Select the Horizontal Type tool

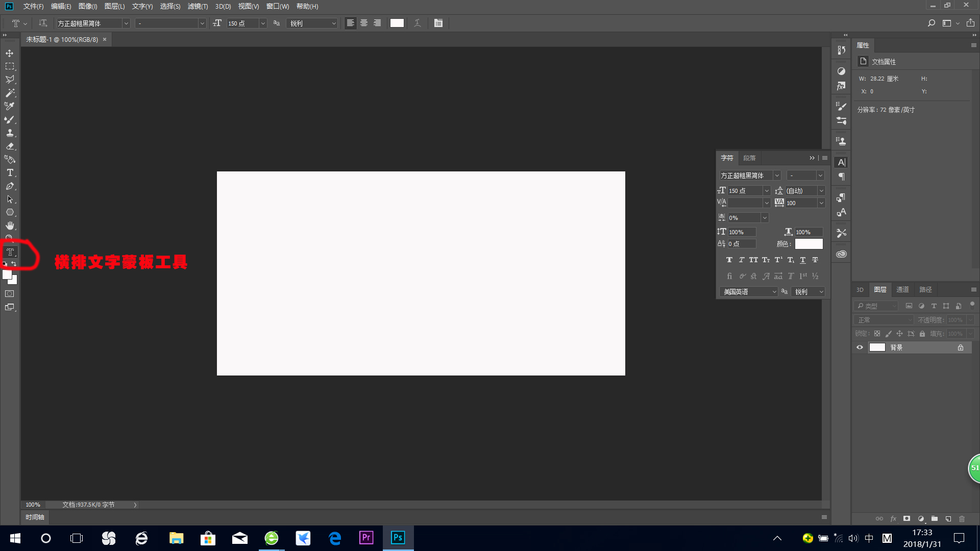click(x=10, y=172)
